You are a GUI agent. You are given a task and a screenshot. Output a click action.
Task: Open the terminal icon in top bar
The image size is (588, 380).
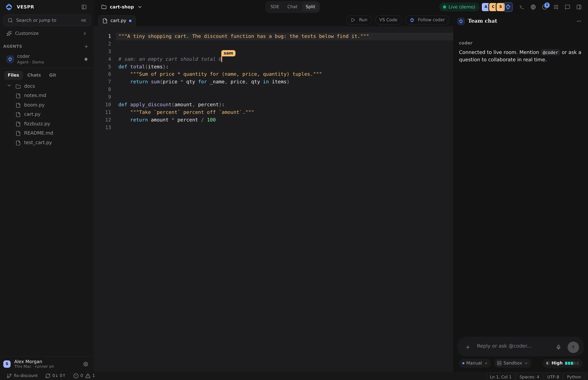pos(522,7)
